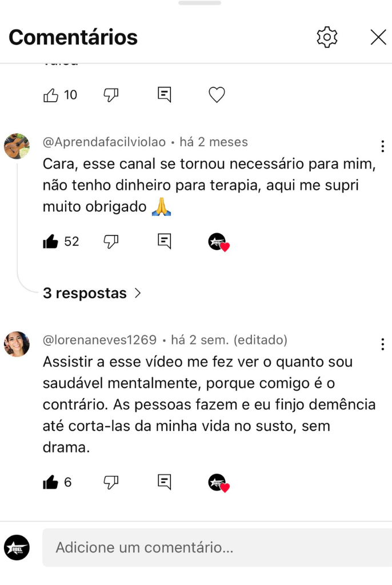Image resolution: width=392 pixels, height=585 pixels.
Task: Reply to @lorenaneves1269 comment
Action: click(165, 483)
